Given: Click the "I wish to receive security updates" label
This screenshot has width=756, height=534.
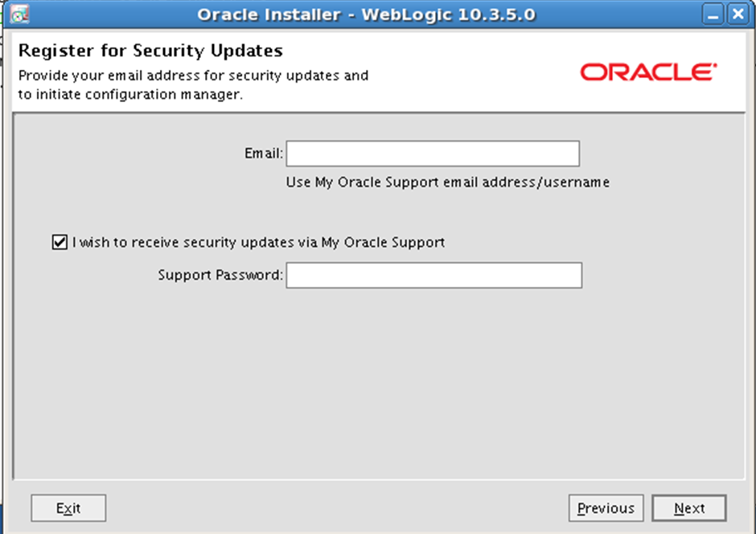Looking at the screenshot, I should pos(258,242).
